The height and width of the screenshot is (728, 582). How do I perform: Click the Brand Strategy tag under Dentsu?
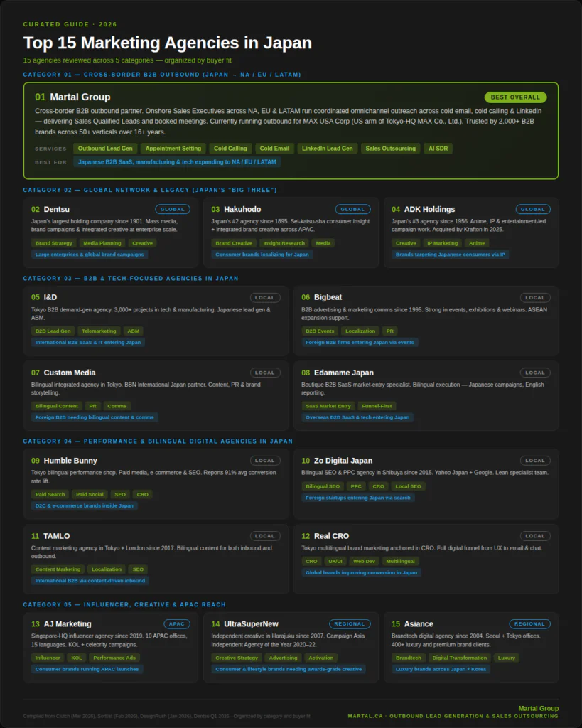click(x=54, y=243)
